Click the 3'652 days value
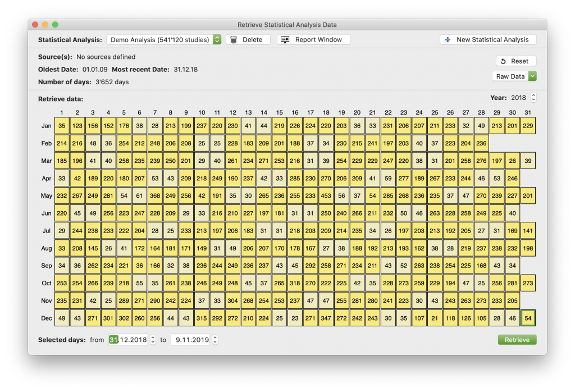 pyautogui.click(x=112, y=82)
